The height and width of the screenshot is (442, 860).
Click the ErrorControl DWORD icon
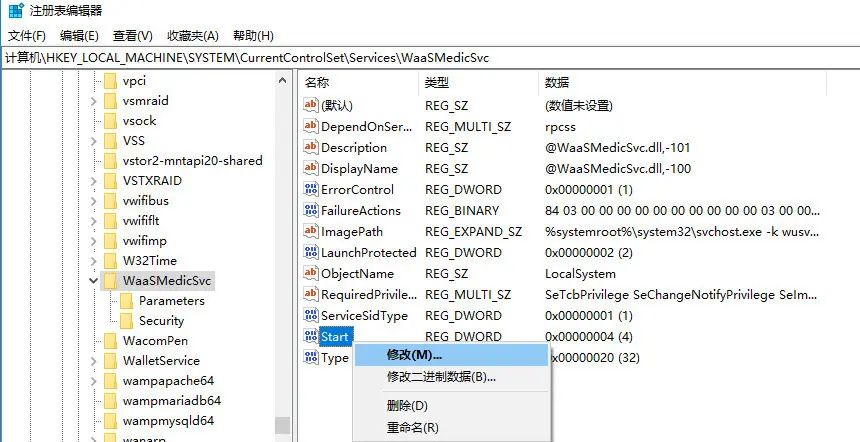coord(310,189)
